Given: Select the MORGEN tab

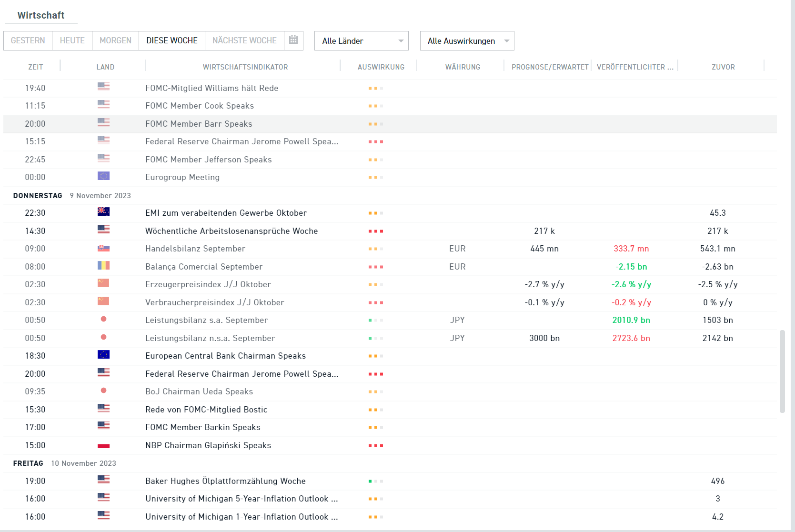Looking at the screenshot, I should click(x=115, y=40).
